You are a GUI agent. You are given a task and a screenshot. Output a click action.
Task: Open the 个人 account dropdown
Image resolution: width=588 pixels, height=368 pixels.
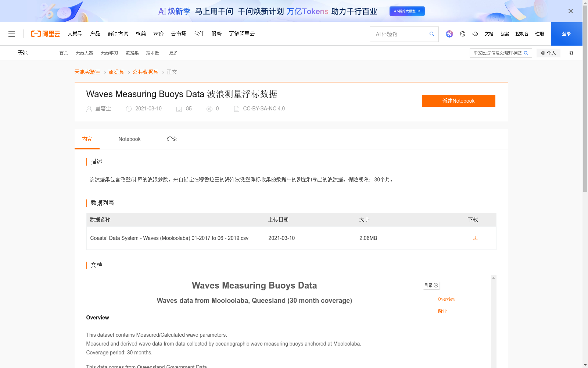(548, 53)
